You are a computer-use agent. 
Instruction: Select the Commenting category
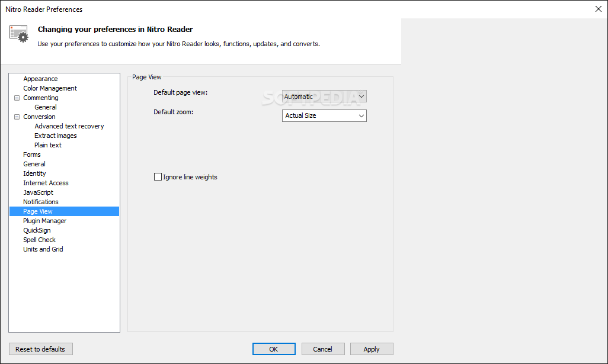[x=41, y=98]
